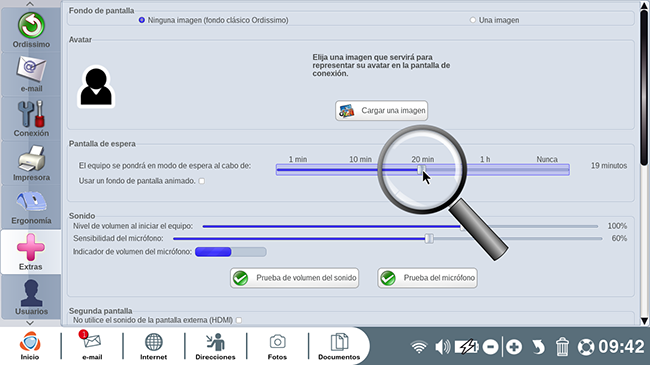This screenshot has width=650, height=365.
Task: Expand sidebar list with bottom chevron
Action: (30, 323)
